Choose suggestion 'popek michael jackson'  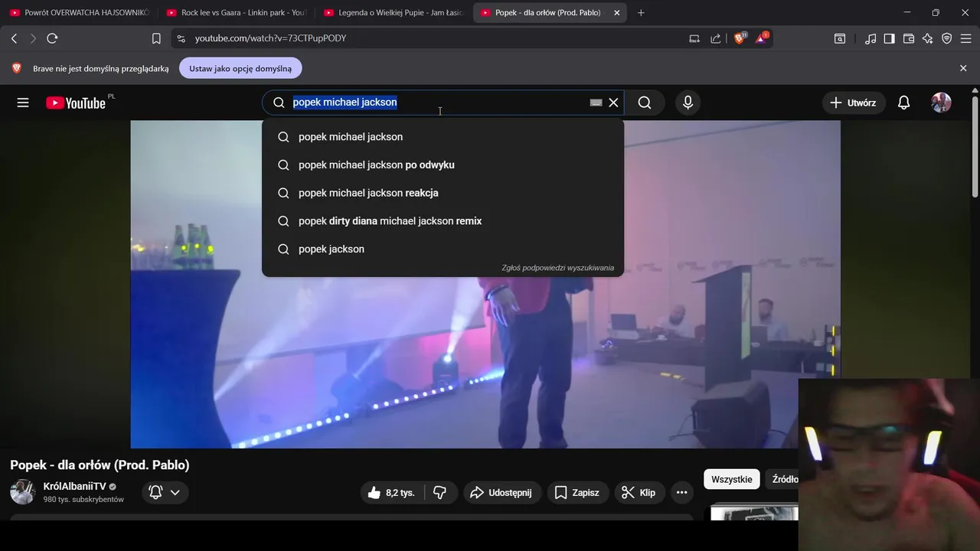click(x=443, y=137)
